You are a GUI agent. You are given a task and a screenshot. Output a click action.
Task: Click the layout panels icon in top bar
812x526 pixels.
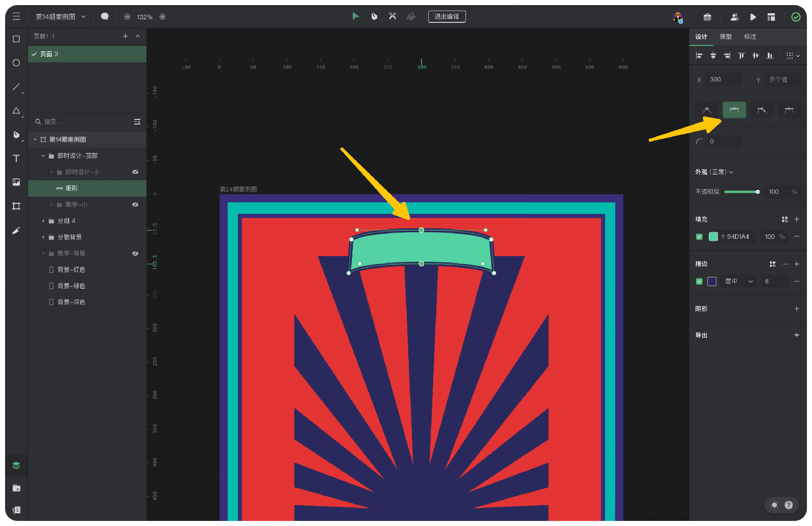771,17
